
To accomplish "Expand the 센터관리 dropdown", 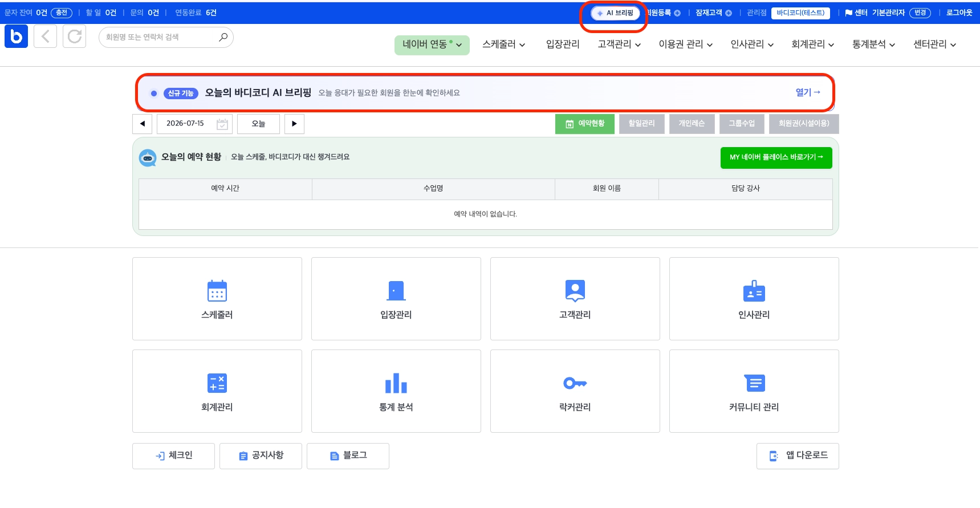I will (x=934, y=44).
